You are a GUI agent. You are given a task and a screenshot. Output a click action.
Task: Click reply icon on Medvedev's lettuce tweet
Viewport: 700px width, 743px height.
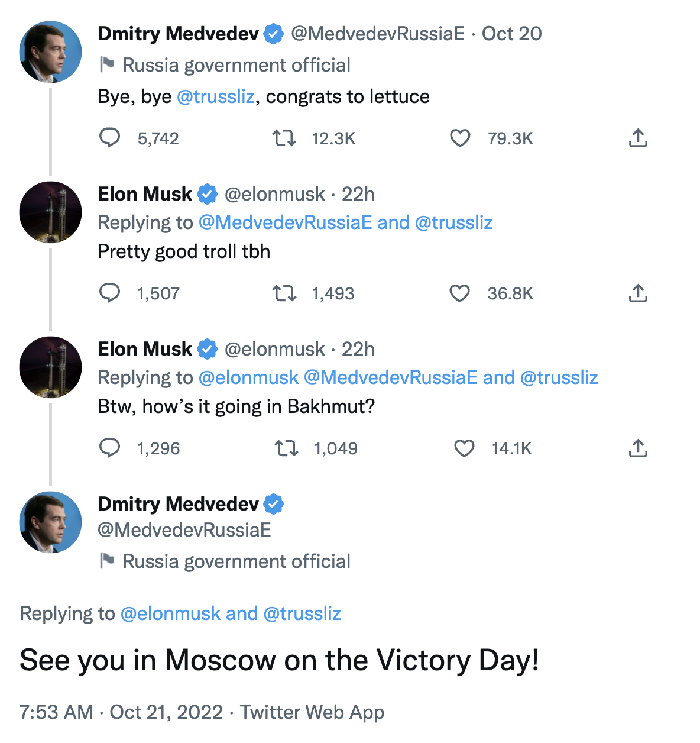tap(109, 138)
